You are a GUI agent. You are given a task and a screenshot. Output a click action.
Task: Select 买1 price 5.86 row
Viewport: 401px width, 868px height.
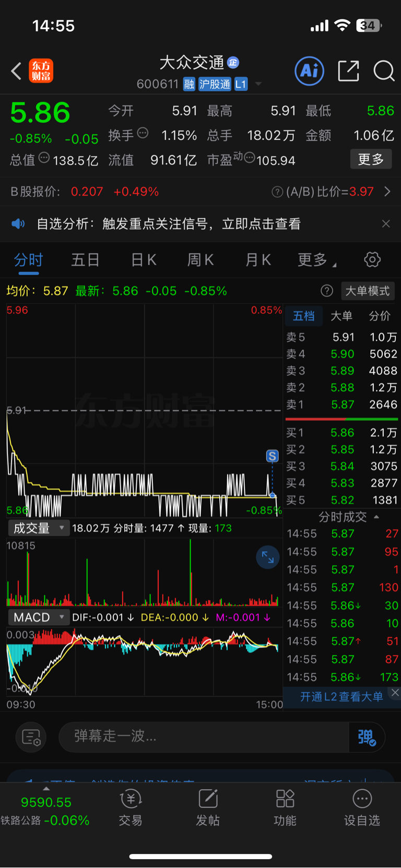[342, 433]
